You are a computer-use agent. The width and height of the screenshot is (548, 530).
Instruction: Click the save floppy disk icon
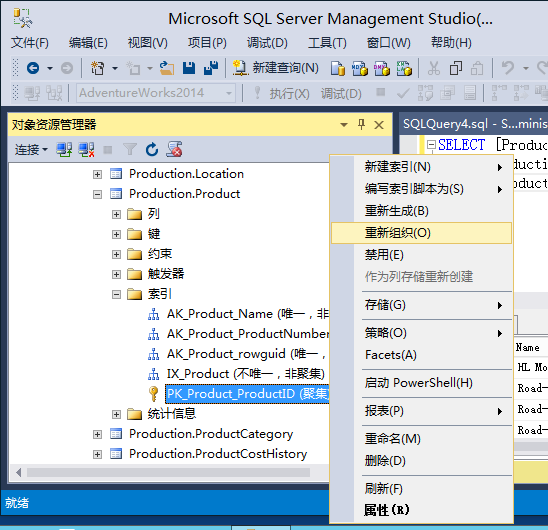pos(189,68)
